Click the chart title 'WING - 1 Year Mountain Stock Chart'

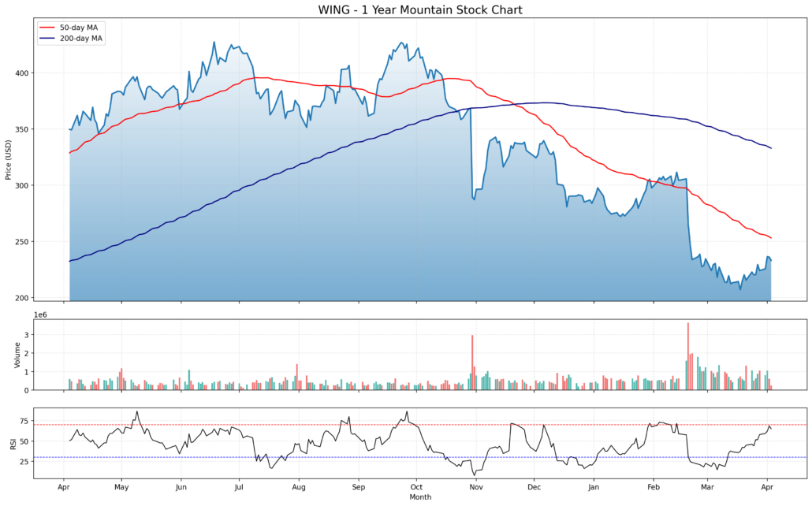pyautogui.click(x=420, y=9)
